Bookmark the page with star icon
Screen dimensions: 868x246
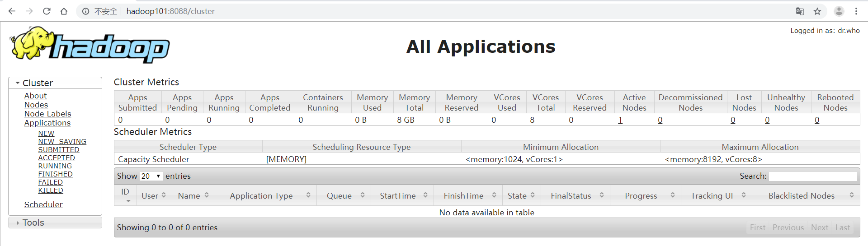point(817,11)
